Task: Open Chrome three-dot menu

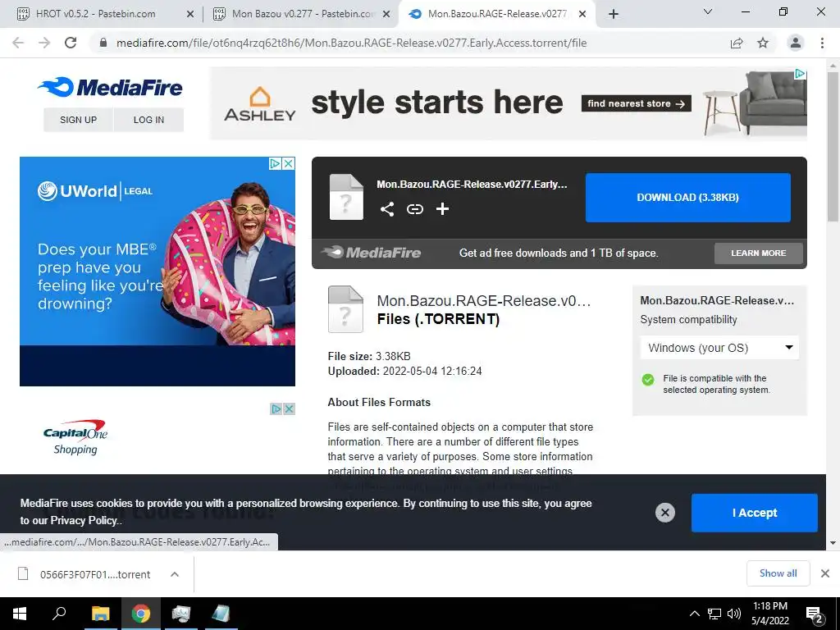Action: tap(822, 43)
